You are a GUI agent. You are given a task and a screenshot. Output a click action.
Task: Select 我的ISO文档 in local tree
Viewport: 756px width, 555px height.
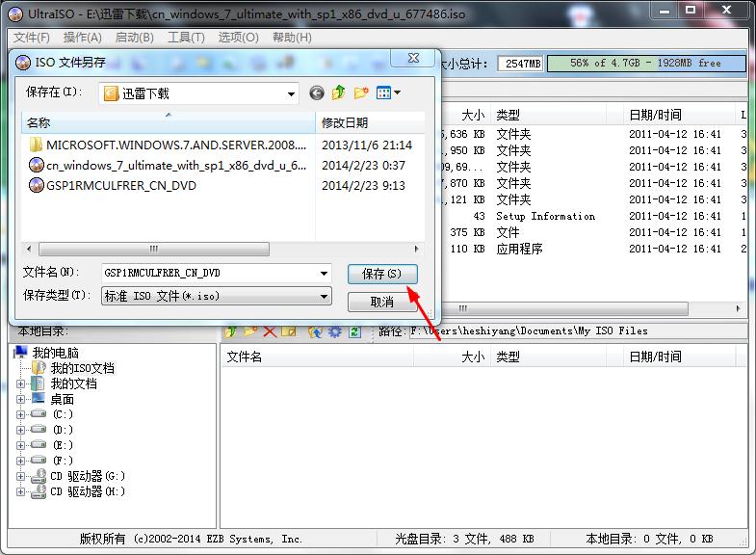click(83, 368)
